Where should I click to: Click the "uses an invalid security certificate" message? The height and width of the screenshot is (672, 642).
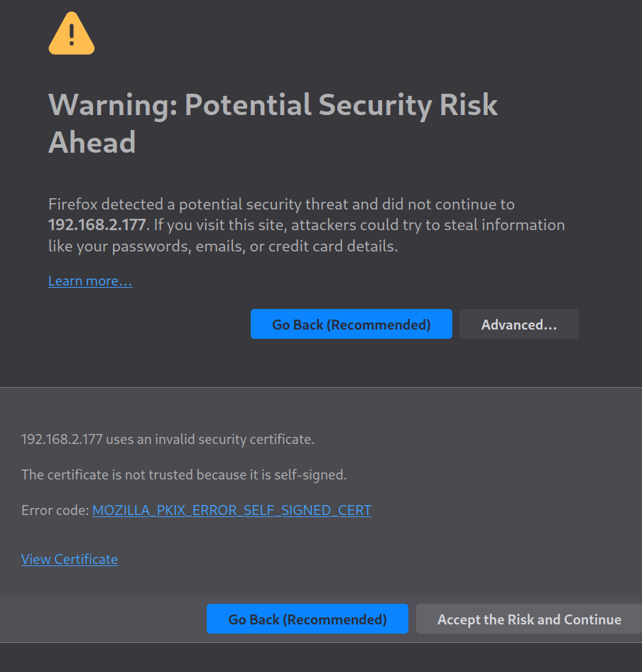click(210, 440)
